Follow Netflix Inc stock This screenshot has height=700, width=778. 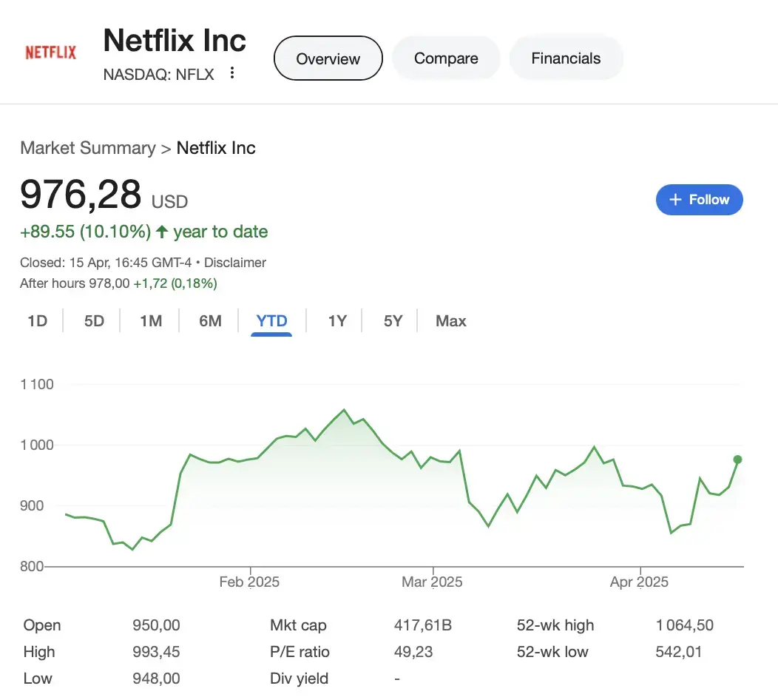coord(699,200)
